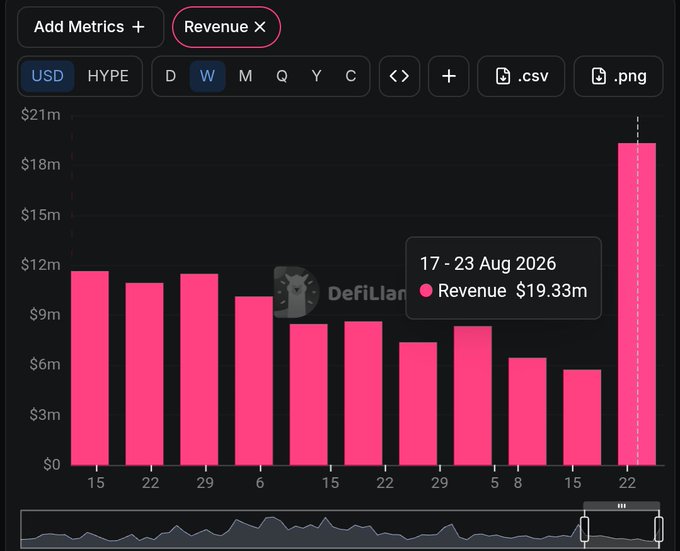Select yearly (Y) interval

(317, 76)
